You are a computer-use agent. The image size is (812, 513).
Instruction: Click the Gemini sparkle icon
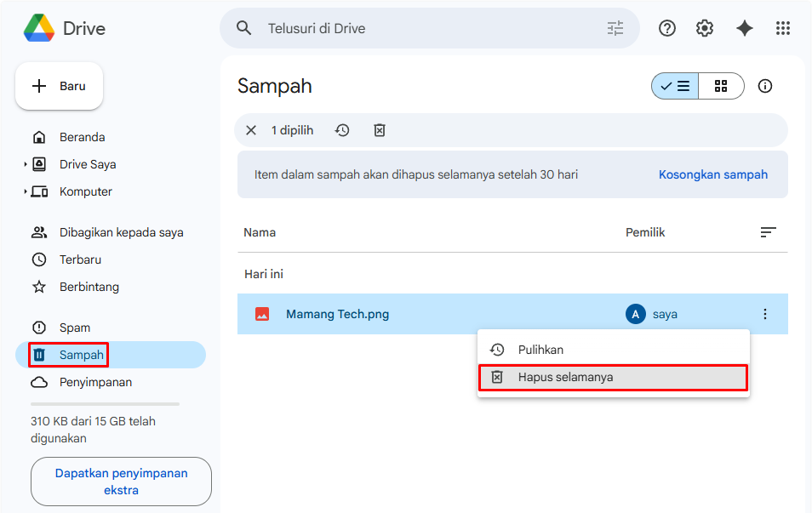(744, 28)
